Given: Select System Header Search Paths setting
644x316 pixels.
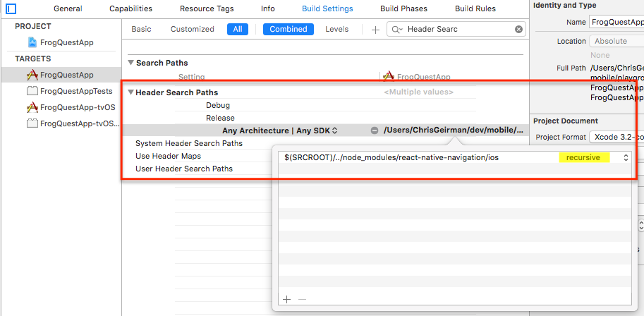Looking at the screenshot, I should pos(189,143).
